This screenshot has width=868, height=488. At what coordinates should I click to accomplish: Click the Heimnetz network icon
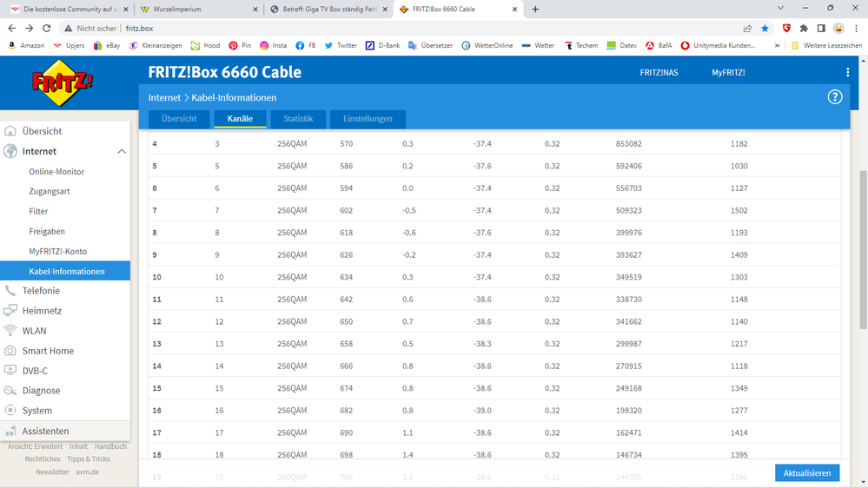click(10, 310)
